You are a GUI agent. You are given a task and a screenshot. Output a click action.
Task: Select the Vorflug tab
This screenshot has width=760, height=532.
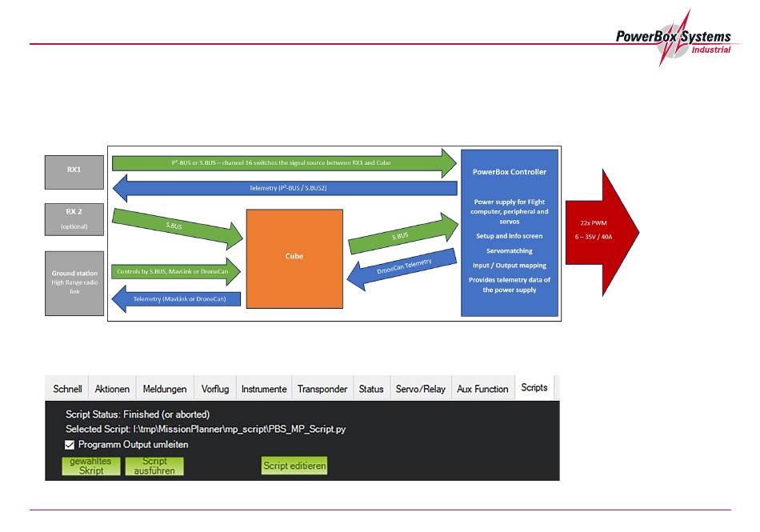[x=215, y=389]
